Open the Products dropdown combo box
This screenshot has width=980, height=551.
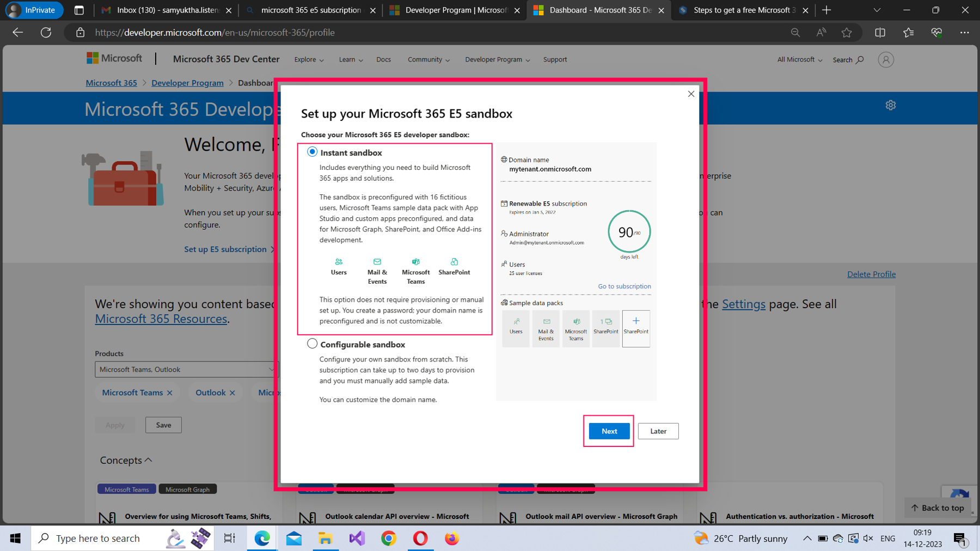pyautogui.click(x=187, y=369)
